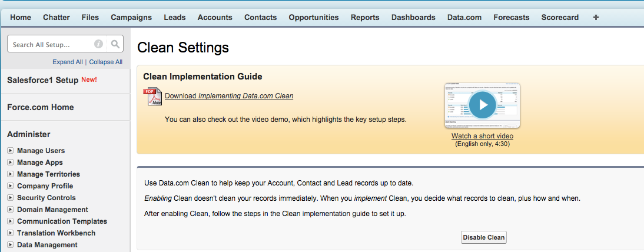This screenshot has height=252, width=644.
Task: Click the Adobe PDF icon
Action: pos(152,96)
